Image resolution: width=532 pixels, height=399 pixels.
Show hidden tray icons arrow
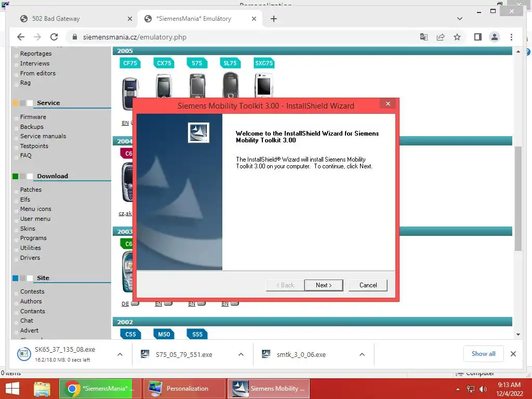click(x=458, y=389)
